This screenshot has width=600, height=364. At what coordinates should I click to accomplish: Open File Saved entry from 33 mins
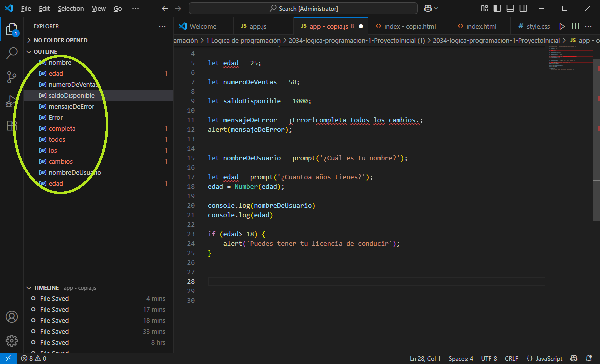coord(99,332)
